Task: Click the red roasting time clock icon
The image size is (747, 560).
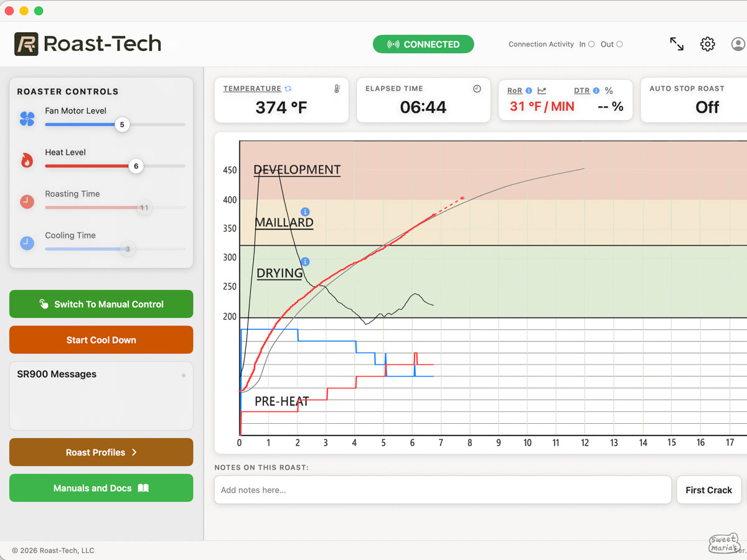Action: (27, 202)
